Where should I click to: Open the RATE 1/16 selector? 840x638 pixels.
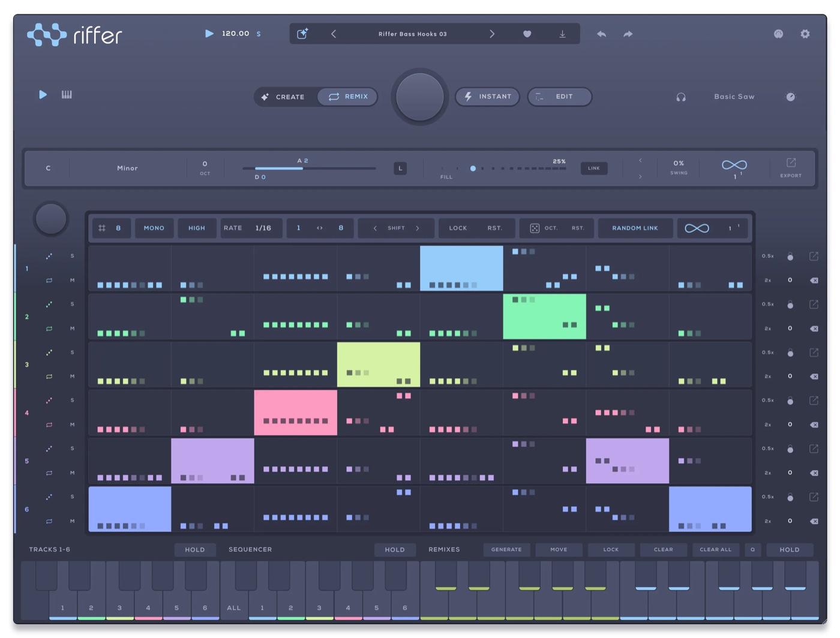(251, 228)
